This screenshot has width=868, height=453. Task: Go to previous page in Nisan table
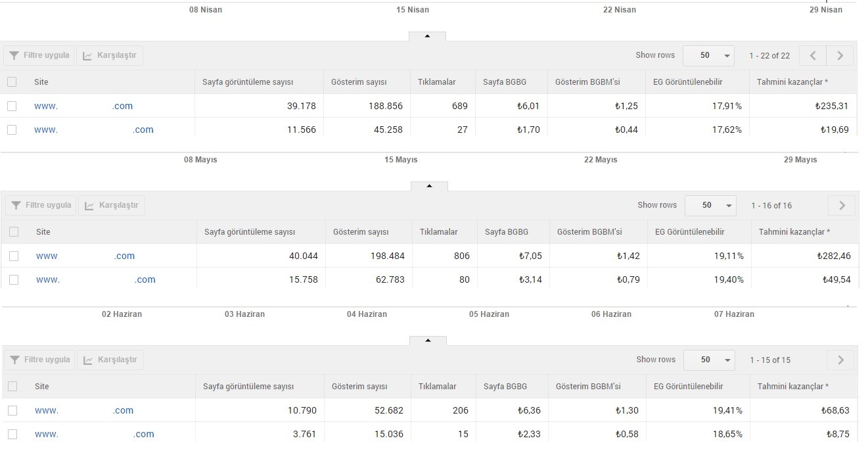click(813, 56)
